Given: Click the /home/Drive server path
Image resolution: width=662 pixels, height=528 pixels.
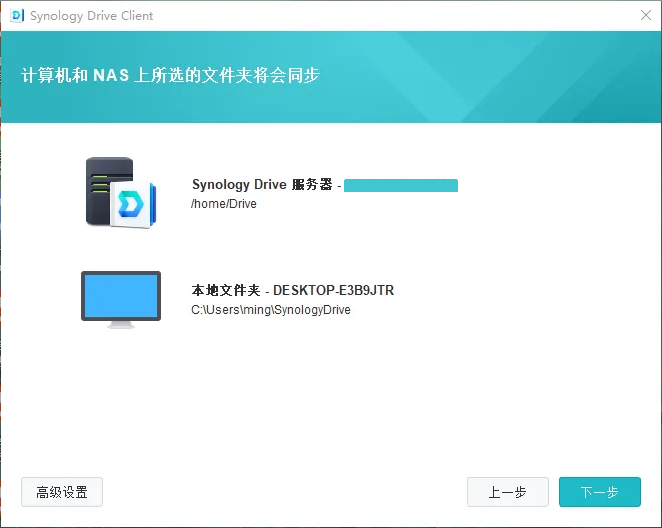Looking at the screenshot, I should click(224, 204).
